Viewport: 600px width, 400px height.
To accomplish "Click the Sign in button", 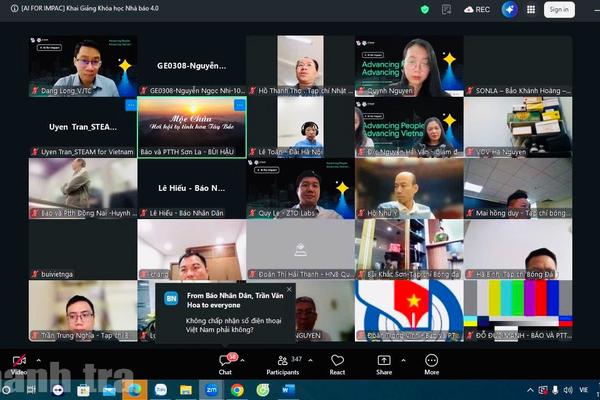I will click(x=559, y=10).
